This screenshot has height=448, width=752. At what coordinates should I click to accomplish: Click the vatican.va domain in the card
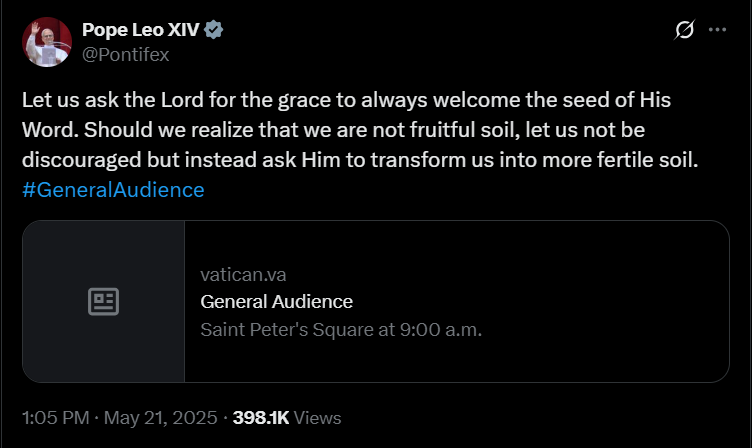point(236,275)
